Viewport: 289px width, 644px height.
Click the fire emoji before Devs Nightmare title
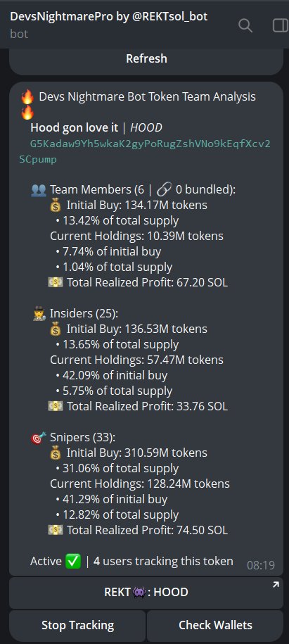click(27, 97)
